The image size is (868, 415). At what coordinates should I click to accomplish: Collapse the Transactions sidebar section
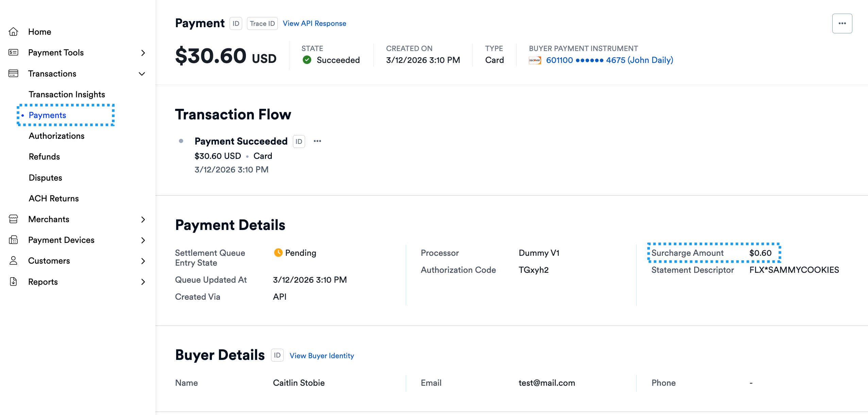(142, 73)
